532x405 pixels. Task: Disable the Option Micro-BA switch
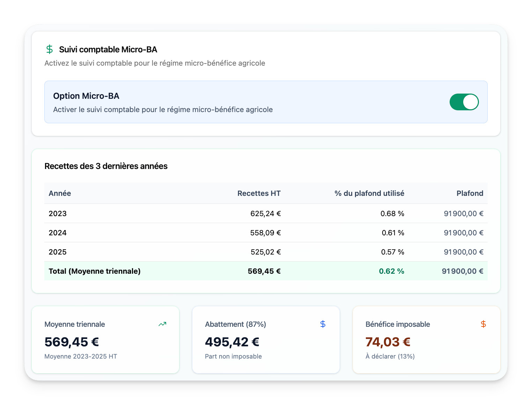(464, 102)
